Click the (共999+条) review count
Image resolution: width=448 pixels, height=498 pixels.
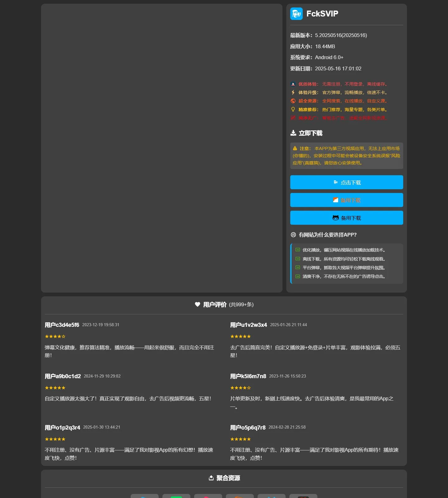[241, 304]
